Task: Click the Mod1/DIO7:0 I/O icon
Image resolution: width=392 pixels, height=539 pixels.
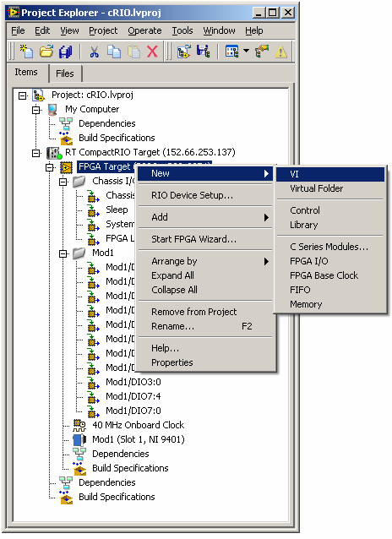Action: coord(93,411)
